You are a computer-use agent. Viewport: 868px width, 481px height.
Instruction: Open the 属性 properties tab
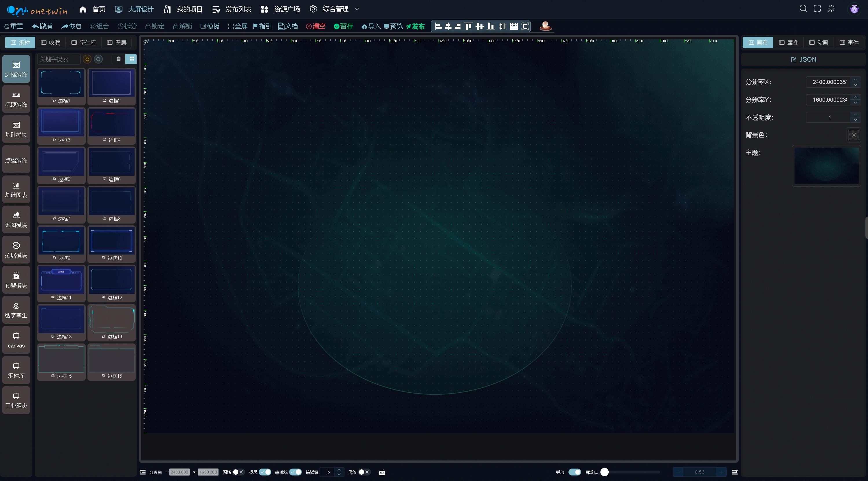click(x=788, y=43)
